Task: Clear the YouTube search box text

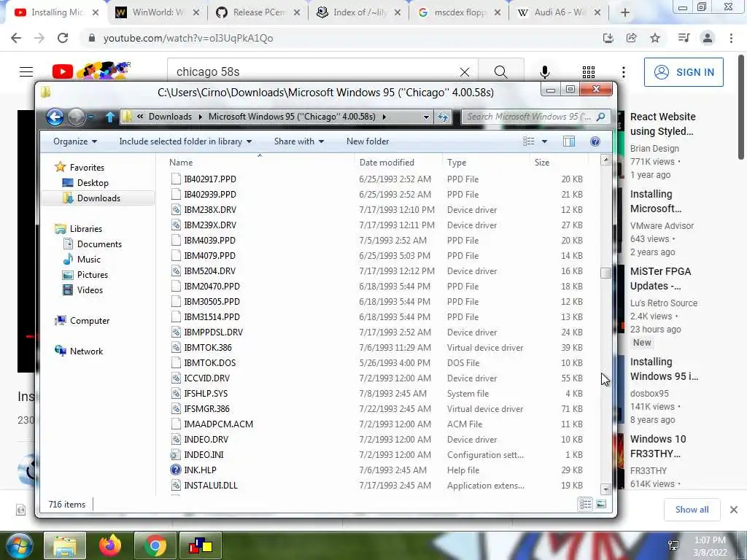Action: pyautogui.click(x=465, y=72)
